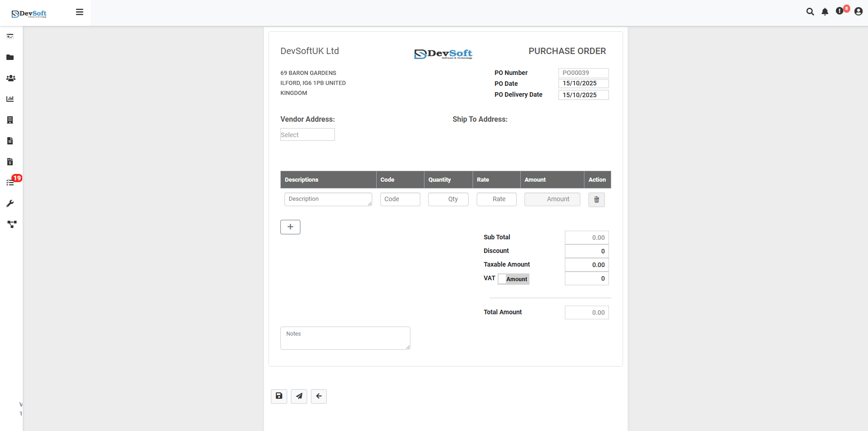The width and height of the screenshot is (868, 431).
Task: Click the wrench Settings icon
Action: point(10,203)
